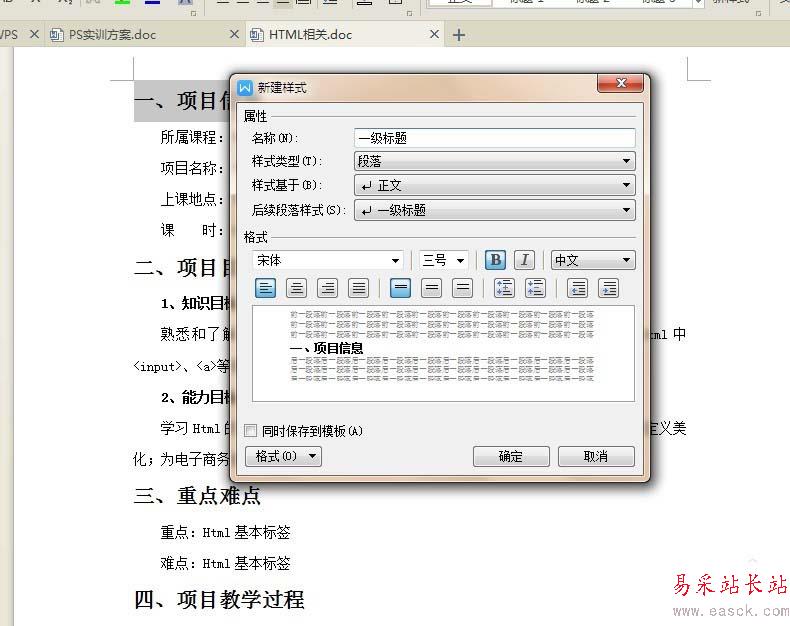Cancel the dialog with 取消 button
The height and width of the screenshot is (626, 790).
click(596, 457)
